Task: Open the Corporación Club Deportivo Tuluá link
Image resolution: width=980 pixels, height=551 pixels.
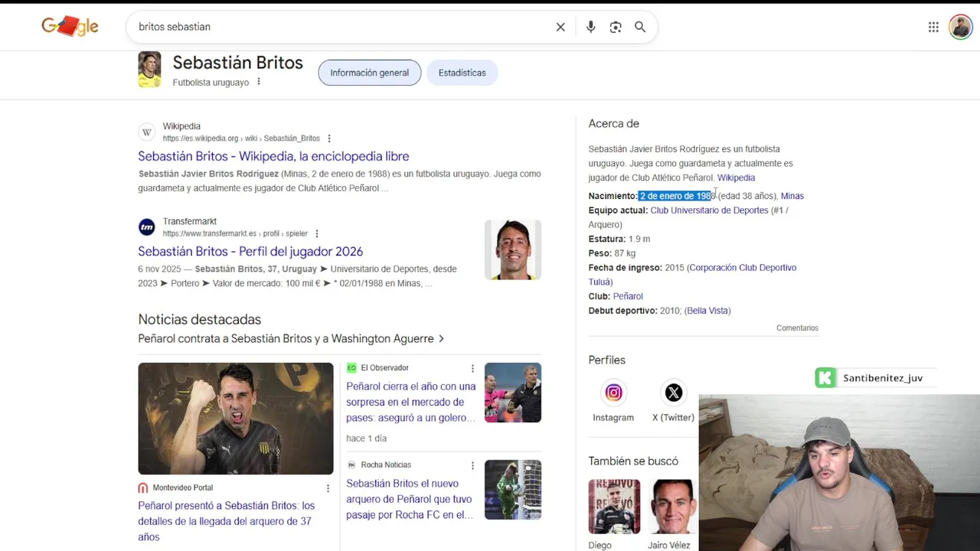Action: [x=694, y=275]
